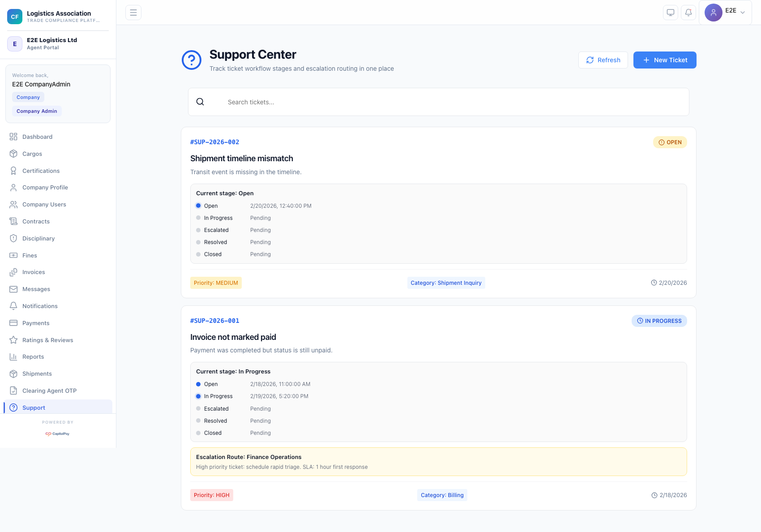Click the Reports bar chart icon
Viewport: 761px width, 532px height.
point(13,357)
